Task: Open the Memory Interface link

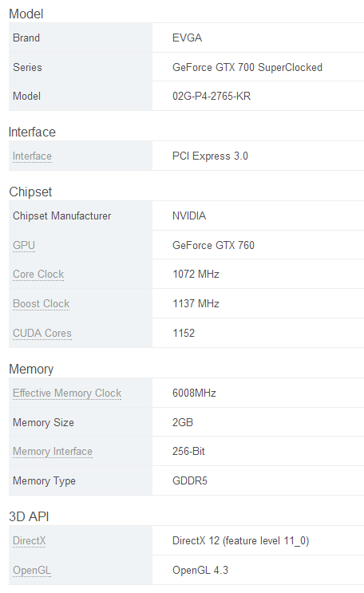Action: point(53,452)
